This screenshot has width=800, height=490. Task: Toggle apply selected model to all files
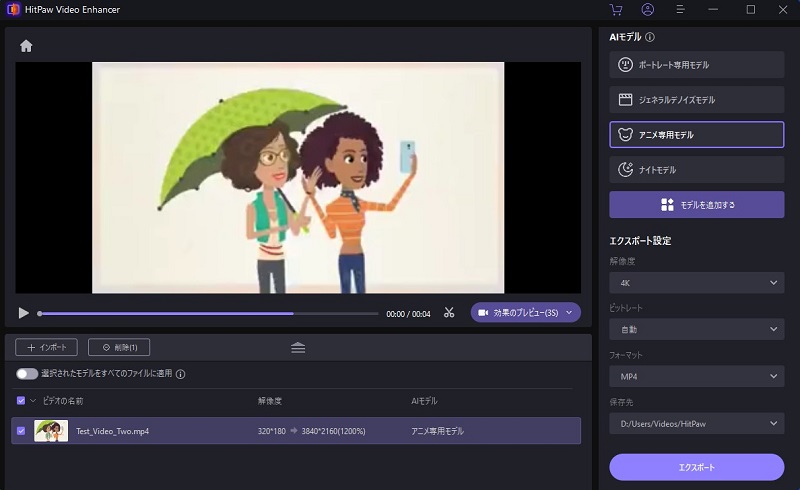[27, 374]
